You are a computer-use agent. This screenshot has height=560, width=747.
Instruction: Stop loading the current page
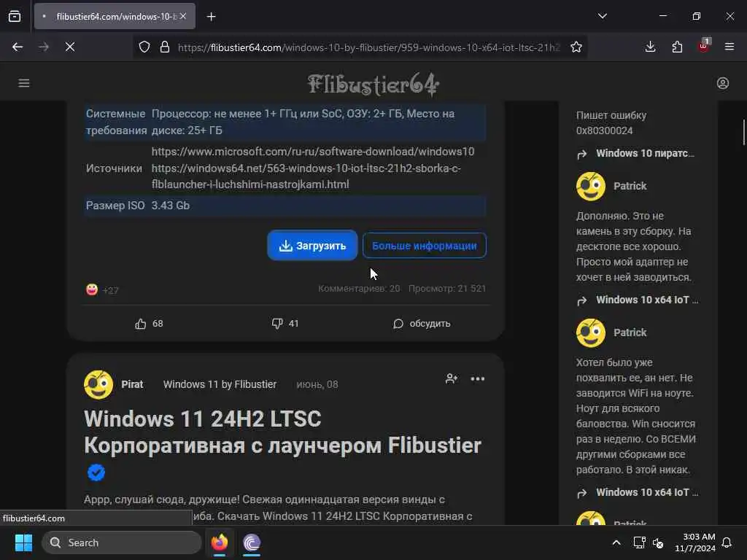click(x=70, y=47)
